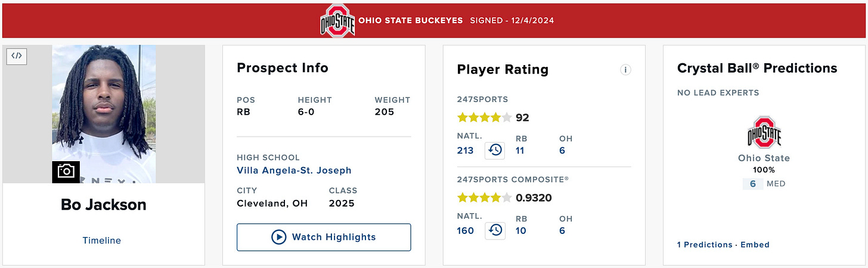Viewport: 868px width, 268px height.
Task: Click the embed code icon on photo
Action: click(x=17, y=56)
